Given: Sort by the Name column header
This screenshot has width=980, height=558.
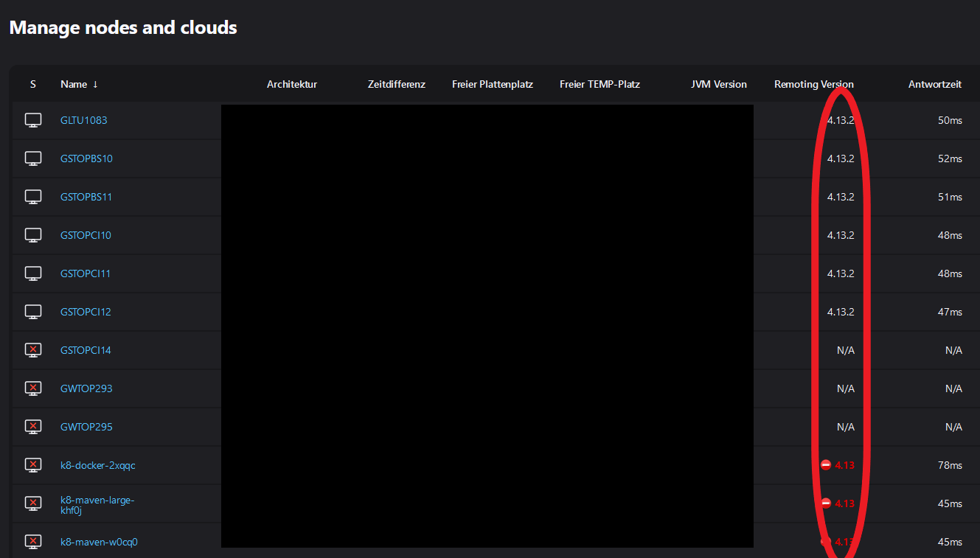Looking at the screenshot, I should pos(79,84).
